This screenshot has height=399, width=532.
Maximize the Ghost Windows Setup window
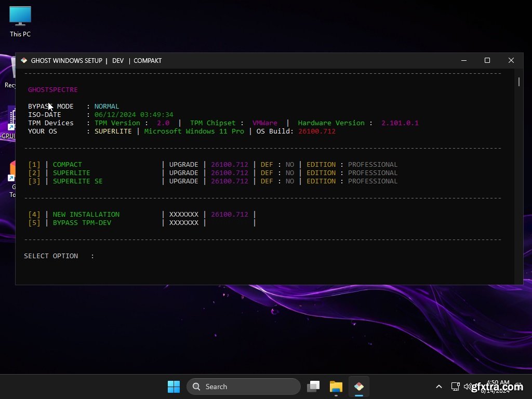487,61
